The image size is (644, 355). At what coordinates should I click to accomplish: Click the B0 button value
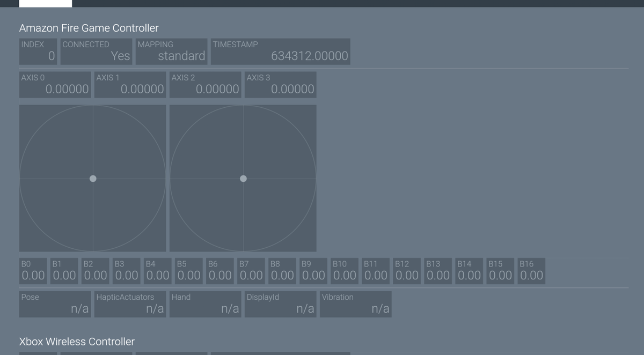[33, 271]
